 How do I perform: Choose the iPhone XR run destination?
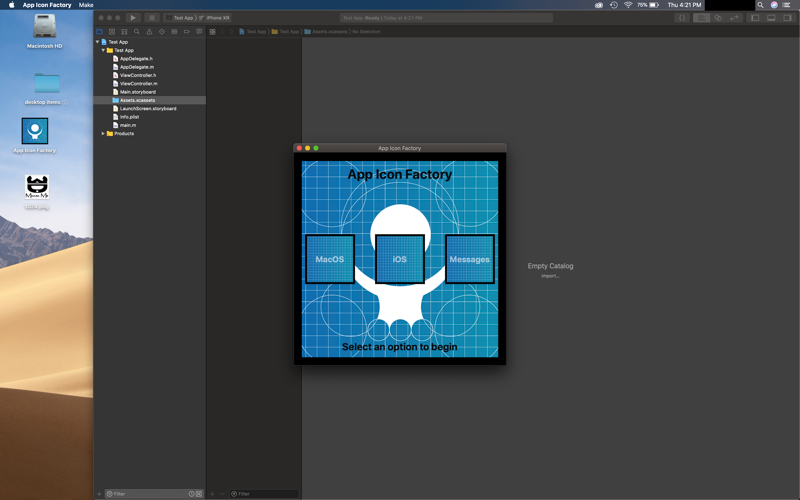[215, 18]
